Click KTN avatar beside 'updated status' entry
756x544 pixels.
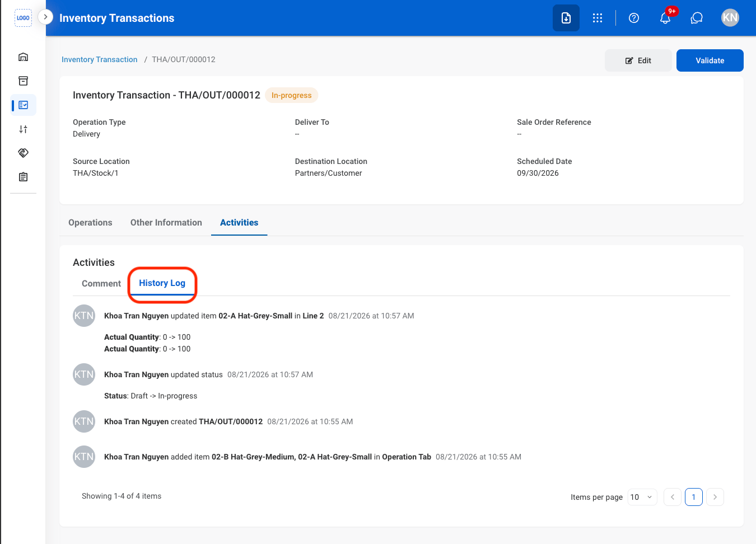tap(84, 374)
